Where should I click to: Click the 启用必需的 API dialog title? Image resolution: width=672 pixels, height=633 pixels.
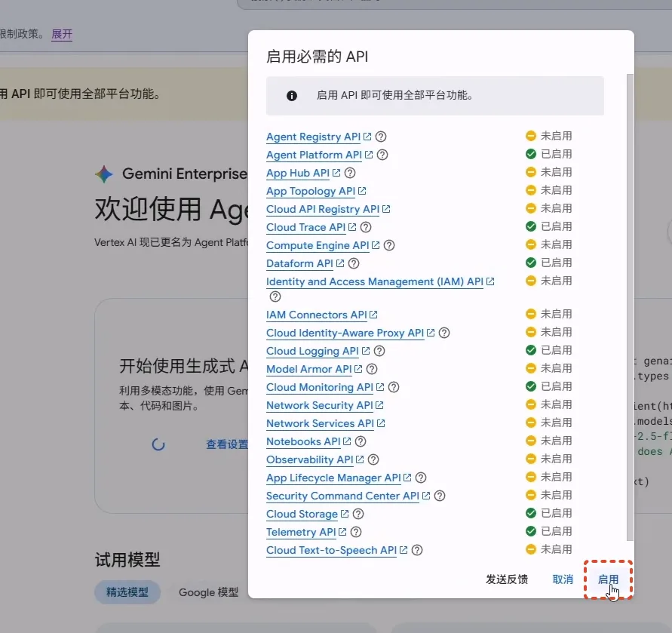click(x=317, y=57)
